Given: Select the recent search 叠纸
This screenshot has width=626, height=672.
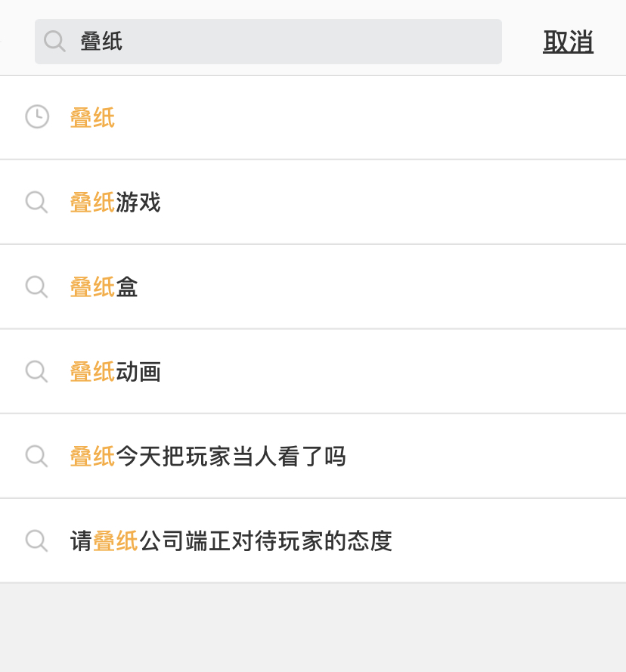Looking at the screenshot, I should [x=92, y=117].
